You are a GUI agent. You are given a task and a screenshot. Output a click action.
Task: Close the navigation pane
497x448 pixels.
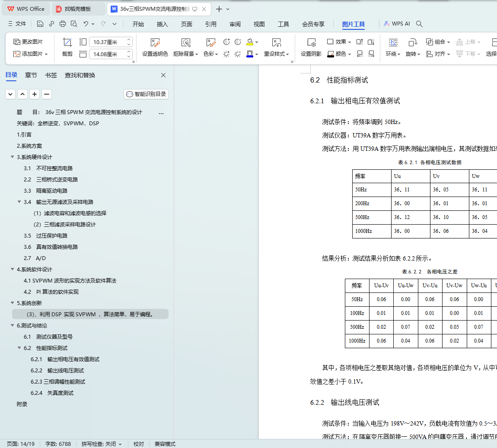tap(163, 75)
